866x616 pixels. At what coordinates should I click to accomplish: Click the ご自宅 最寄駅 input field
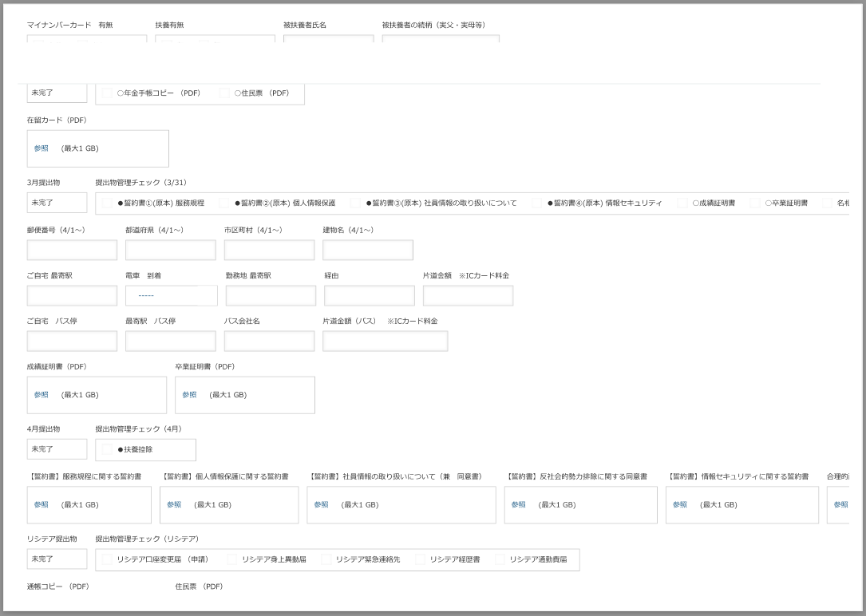point(72,295)
